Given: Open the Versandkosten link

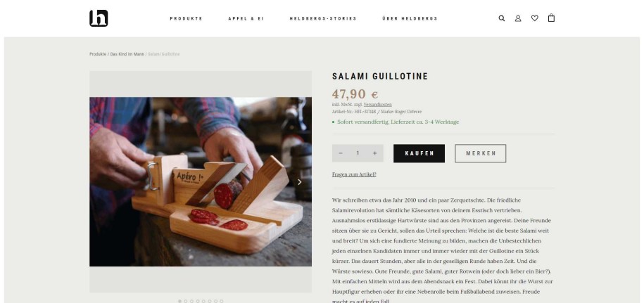Looking at the screenshot, I should pyautogui.click(x=377, y=105).
